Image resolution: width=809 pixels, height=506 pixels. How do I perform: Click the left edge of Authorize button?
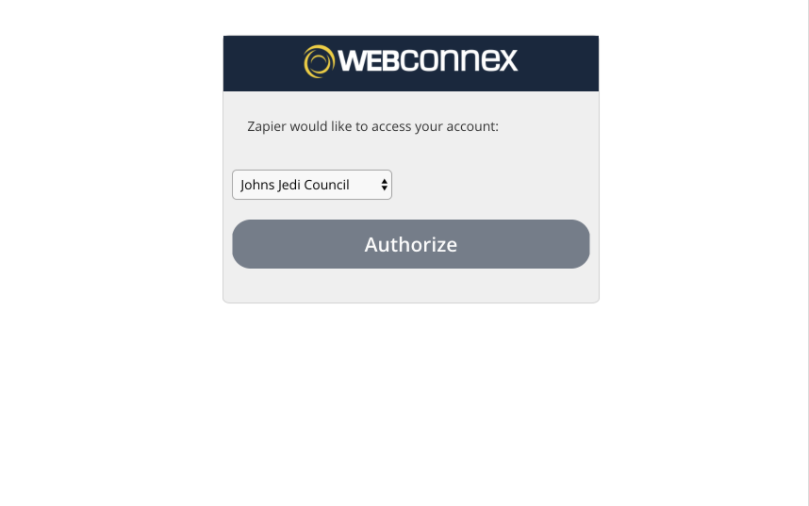(x=240, y=244)
